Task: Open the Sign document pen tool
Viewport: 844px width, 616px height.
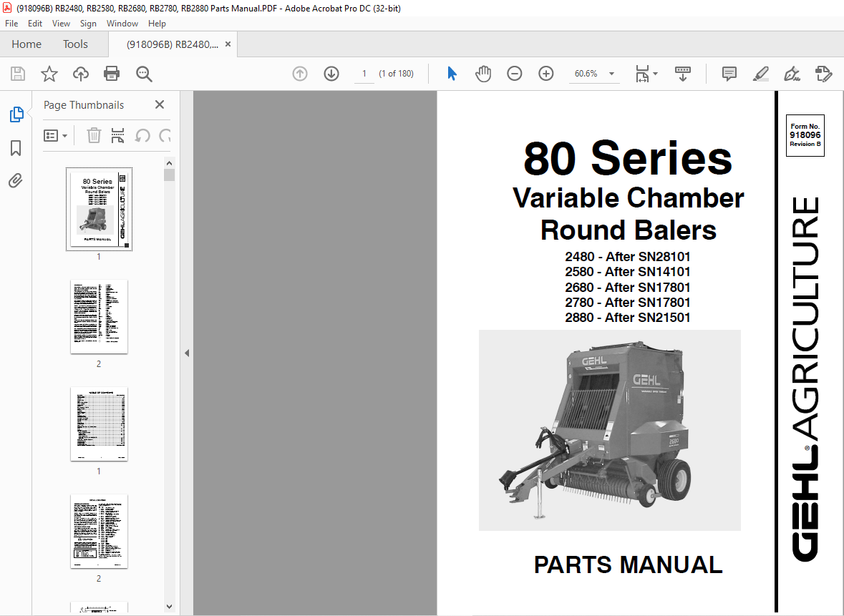Action: [792, 74]
